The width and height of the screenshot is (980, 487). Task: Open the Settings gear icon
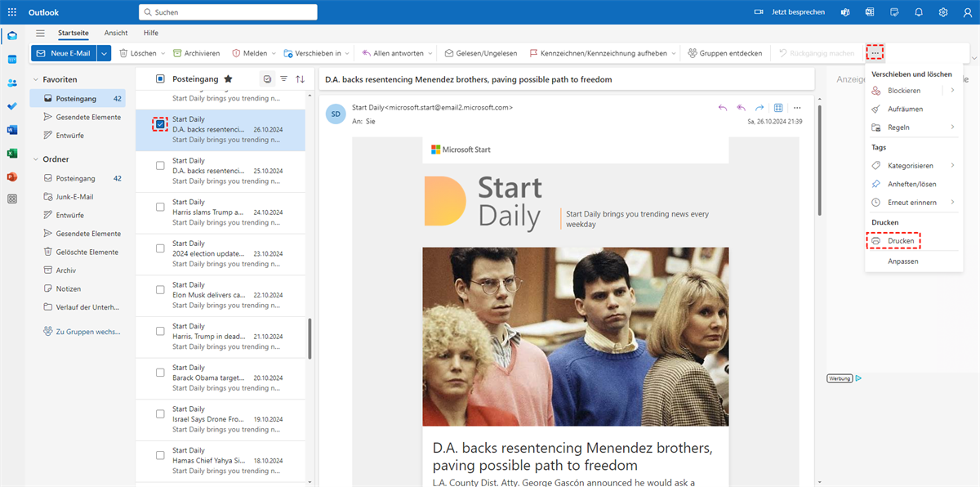point(943,12)
